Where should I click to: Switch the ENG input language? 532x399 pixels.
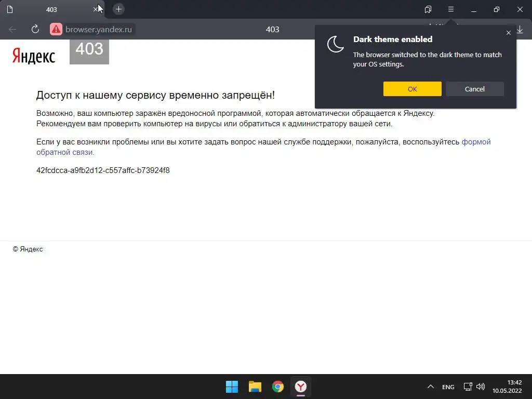pos(448,387)
